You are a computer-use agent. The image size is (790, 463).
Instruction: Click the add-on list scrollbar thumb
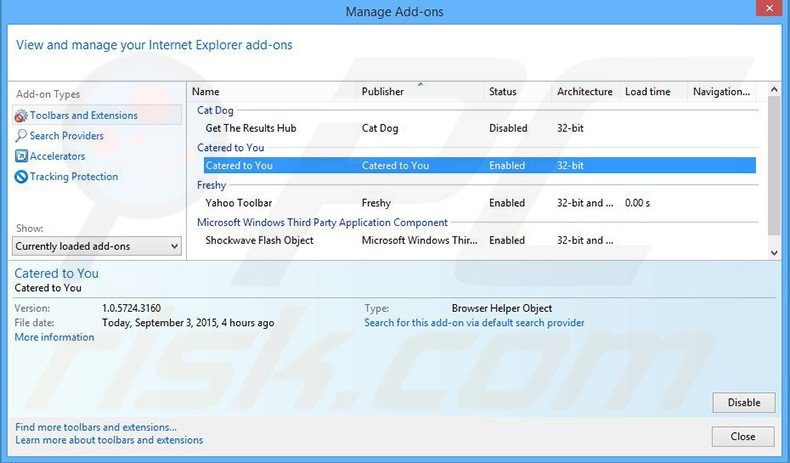point(774,165)
